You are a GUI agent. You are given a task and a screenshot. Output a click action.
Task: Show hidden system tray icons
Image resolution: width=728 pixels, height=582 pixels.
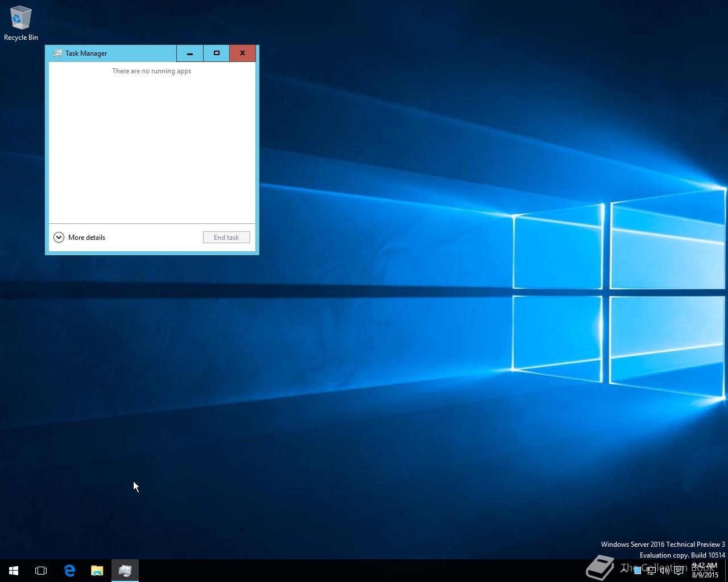point(624,570)
